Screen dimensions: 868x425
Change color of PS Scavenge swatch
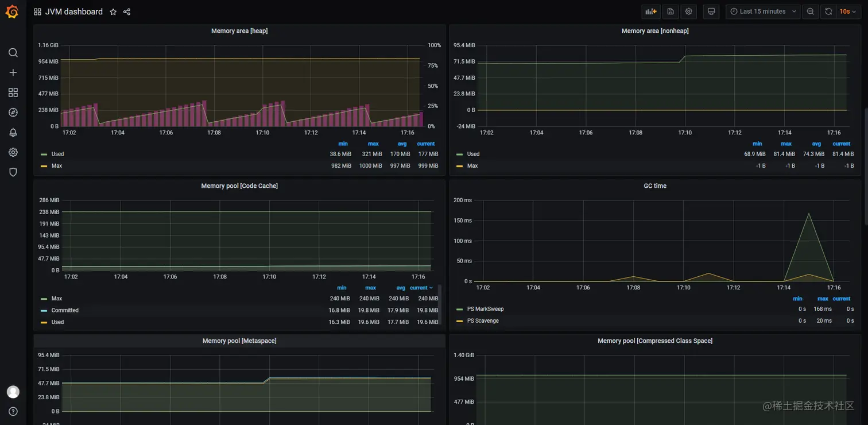click(459, 321)
